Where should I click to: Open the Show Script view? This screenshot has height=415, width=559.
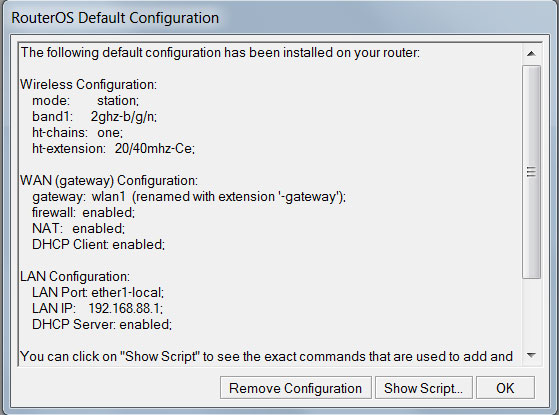coord(424,388)
